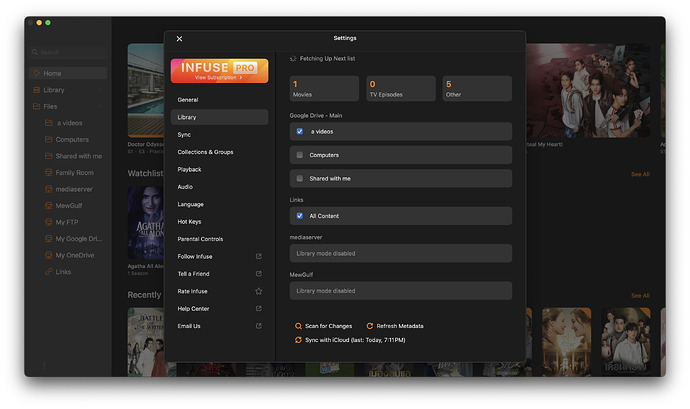Image resolution: width=690 pixels, height=409 pixels.
Task: Expand the Library sidebar chevron
Action: coord(100,90)
